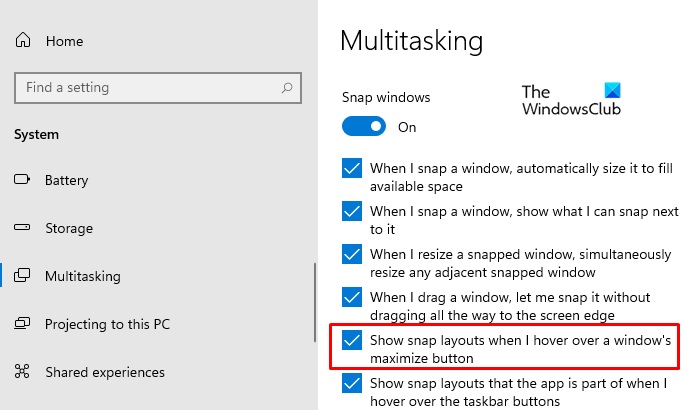Click TheWindowsClub logo icon
The width and height of the screenshot is (700, 410).
point(612,90)
